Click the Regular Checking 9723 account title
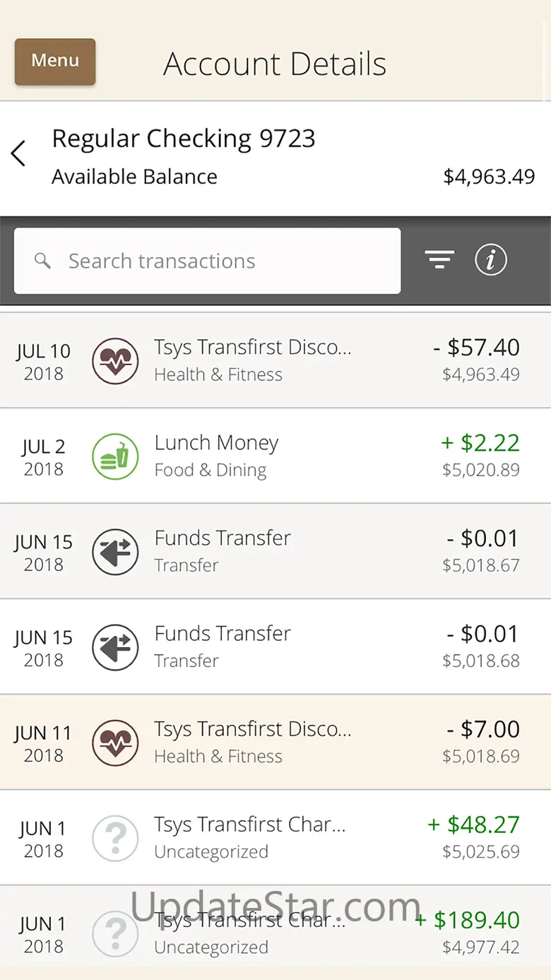The image size is (551, 980). point(184,138)
